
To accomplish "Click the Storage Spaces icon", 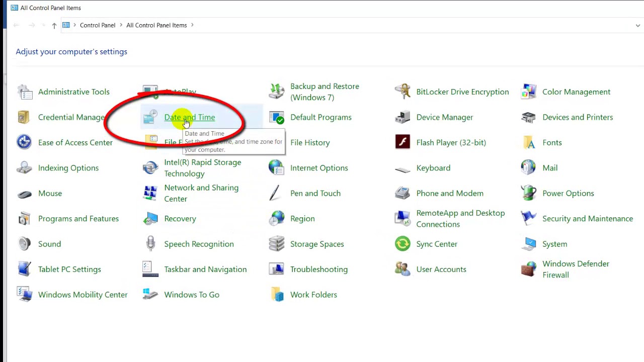I will (276, 244).
